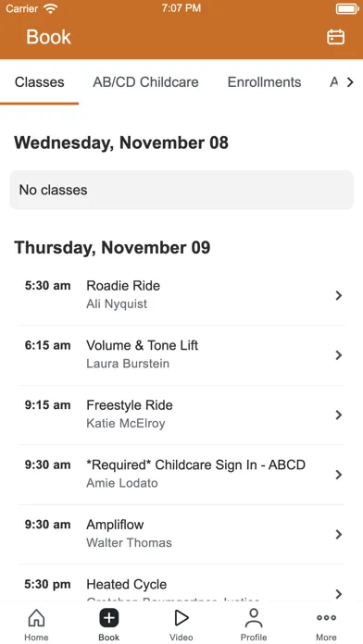The image size is (363, 644).
Task: Open Roadie Ride details chevron
Action: [339, 295]
